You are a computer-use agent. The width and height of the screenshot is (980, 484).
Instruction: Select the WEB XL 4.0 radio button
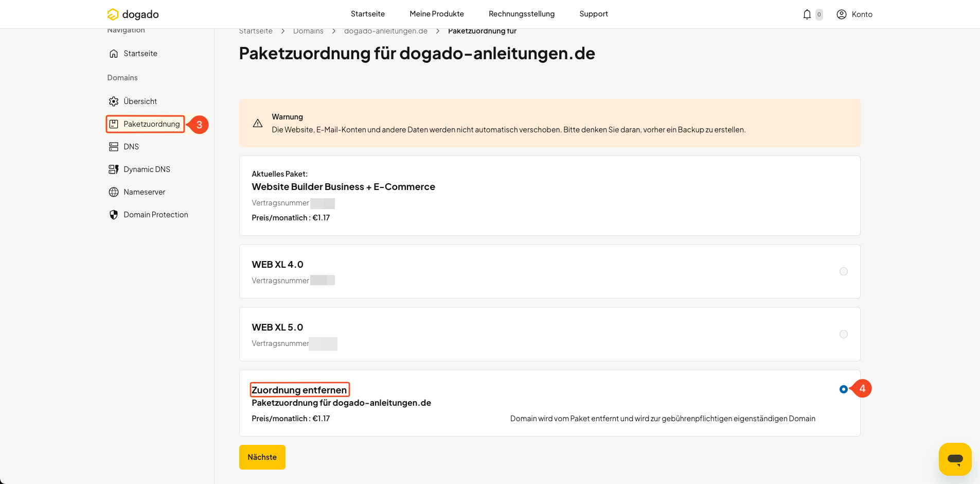pos(844,271)
